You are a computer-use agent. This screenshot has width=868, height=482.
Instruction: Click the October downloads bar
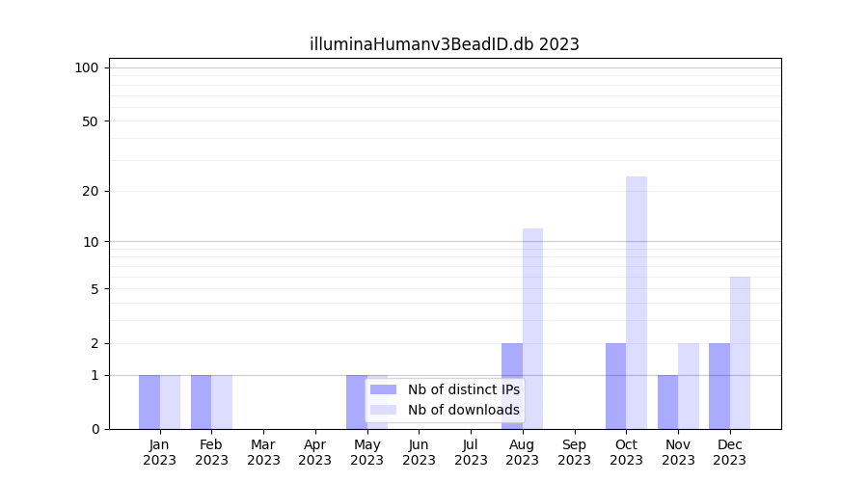click(637, 302)
